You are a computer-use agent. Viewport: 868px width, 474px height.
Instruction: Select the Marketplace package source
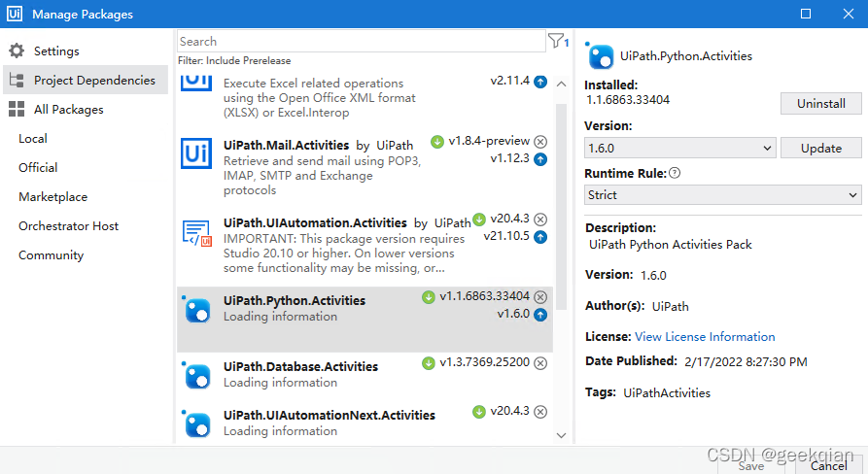click(52, 197)
